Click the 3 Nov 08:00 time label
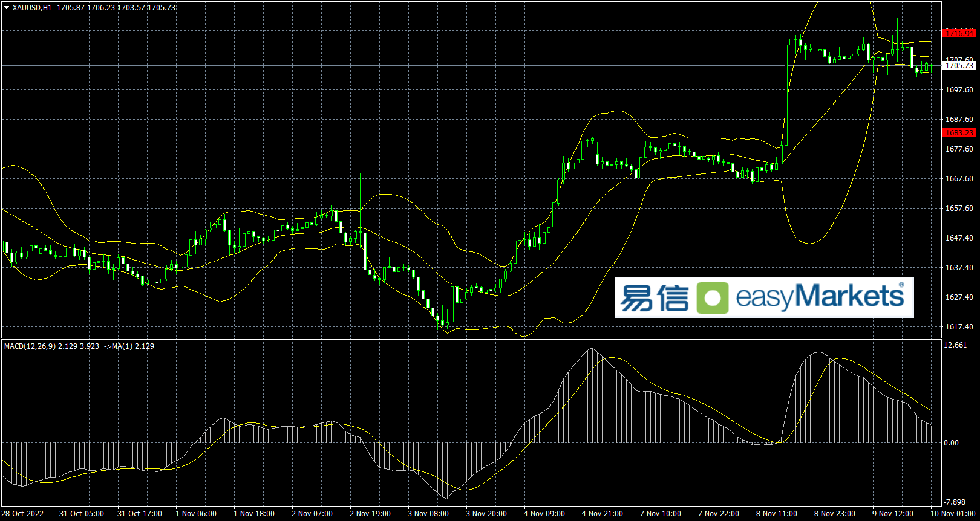Viewport: 980px width, 521px height. click(428, 514)
